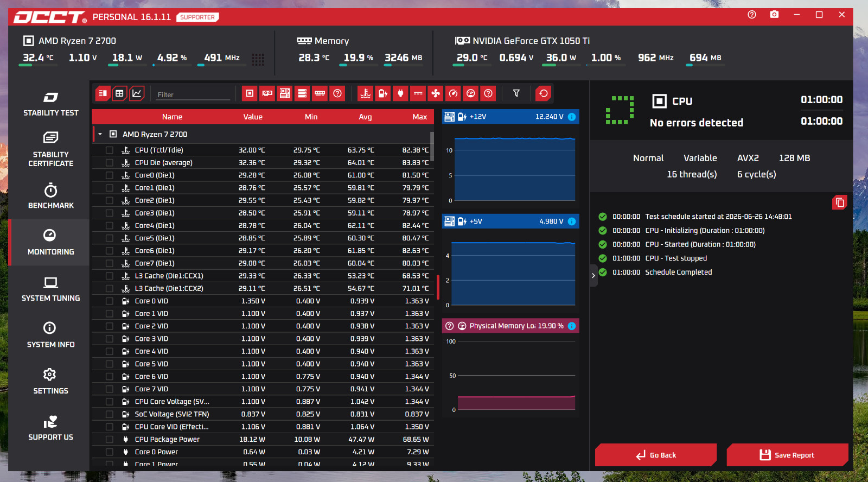
Task: Collapse the AMD Ryzen 7 2700 group
Action: [x=100, y=134]
